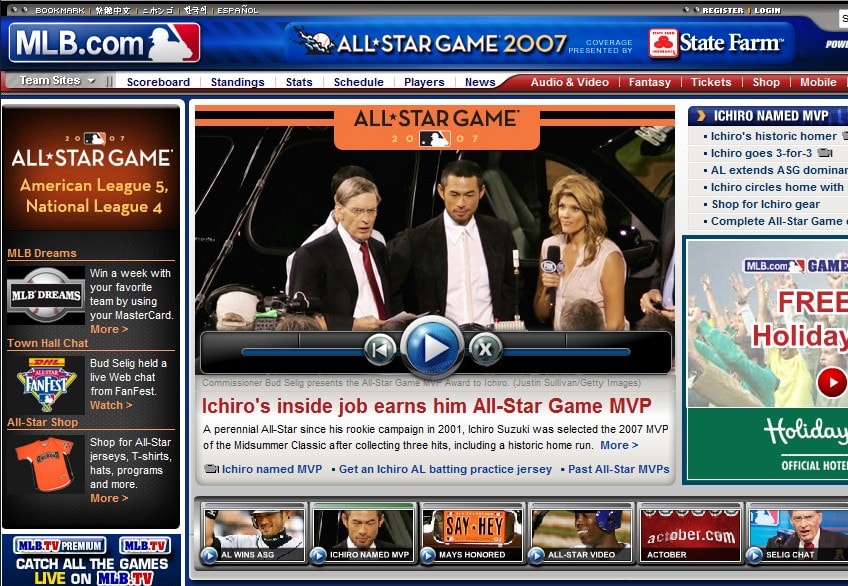This screenshot has width=848, height=586.
Task: Open the State Farm sponsor logo
Action: [716, 43]
